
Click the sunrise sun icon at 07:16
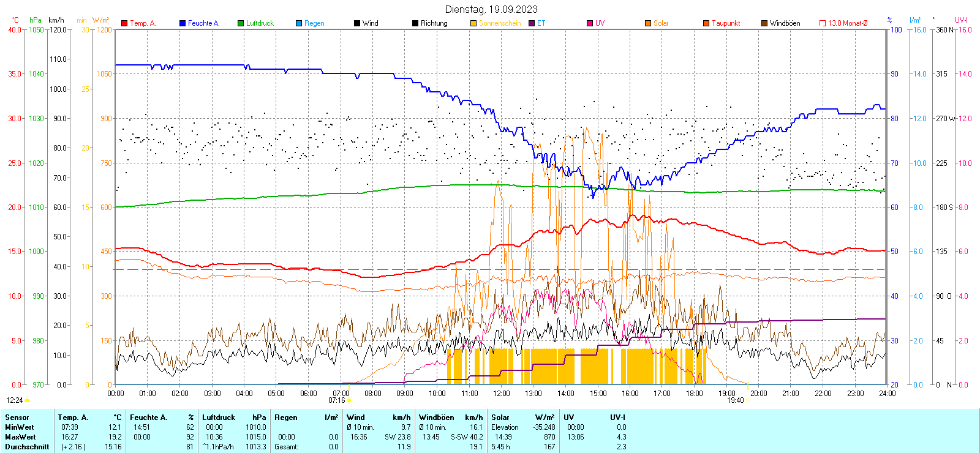(349, 401)
